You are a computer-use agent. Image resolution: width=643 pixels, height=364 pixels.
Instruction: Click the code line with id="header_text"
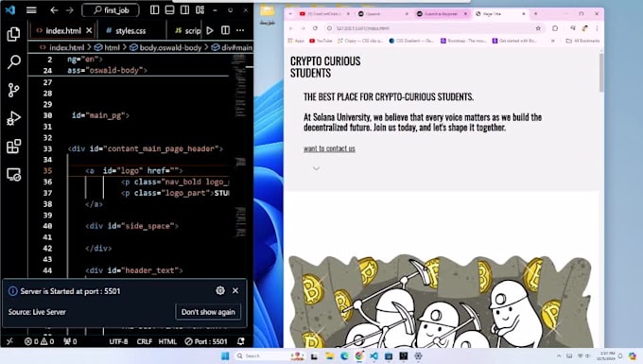[133, 270]
